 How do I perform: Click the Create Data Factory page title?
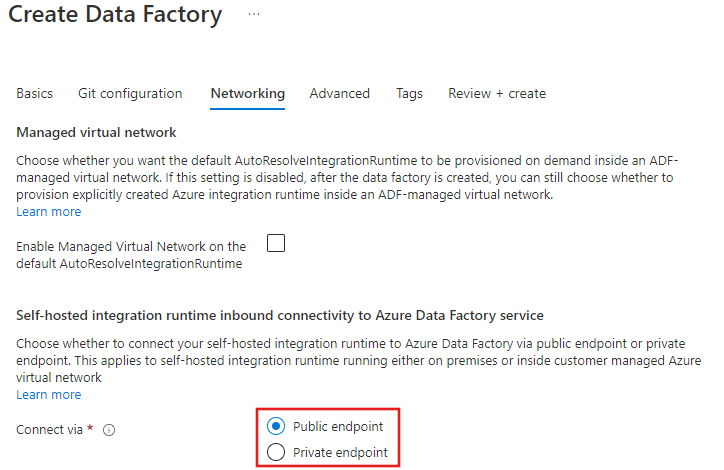(115, 15)
